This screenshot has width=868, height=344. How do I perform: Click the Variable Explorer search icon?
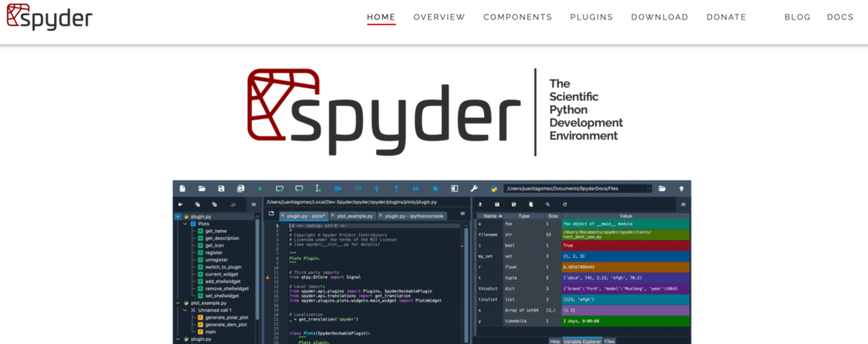548,204
